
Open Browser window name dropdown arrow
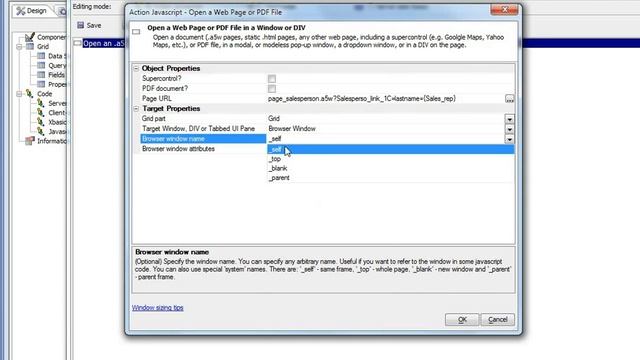point(509,139)
